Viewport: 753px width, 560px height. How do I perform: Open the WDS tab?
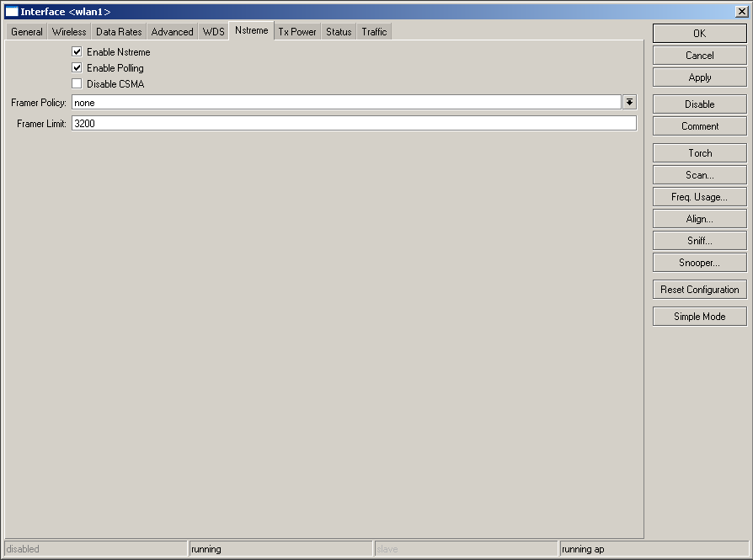214,32
